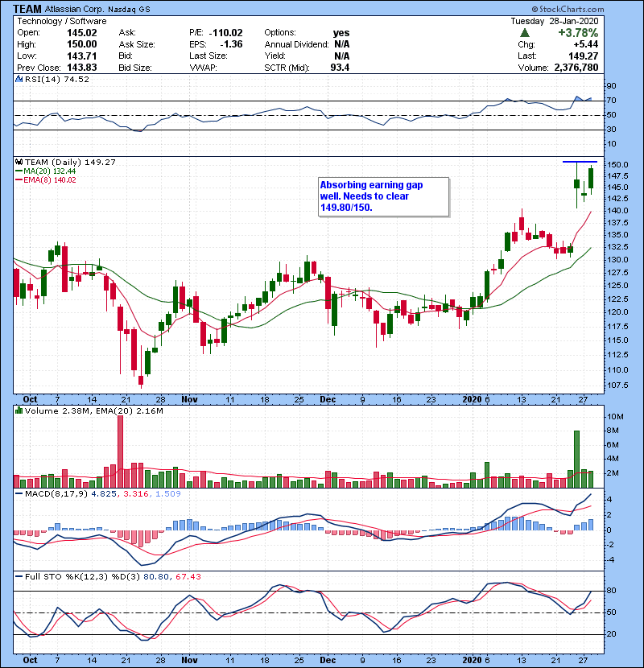Click the StockCharts.com copyright text

pos(568,9)
